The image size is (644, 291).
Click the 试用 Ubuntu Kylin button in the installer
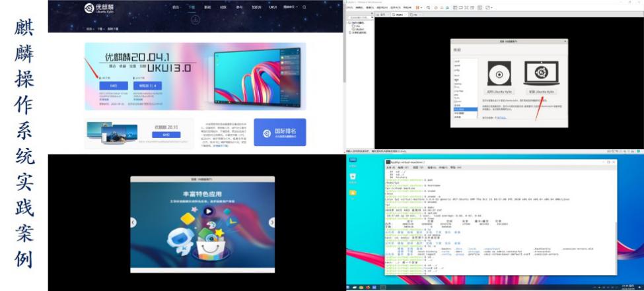click(499, 92)
